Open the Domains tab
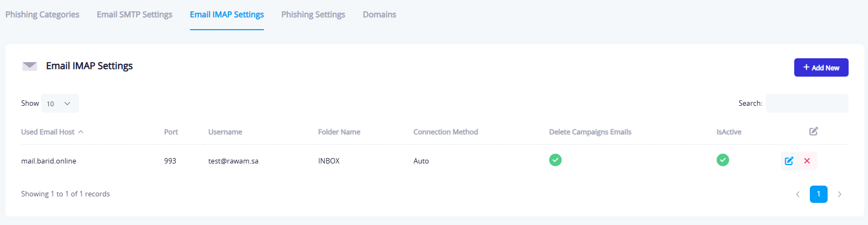The width and height of the screenshot is (868, 225). (379, 15)
